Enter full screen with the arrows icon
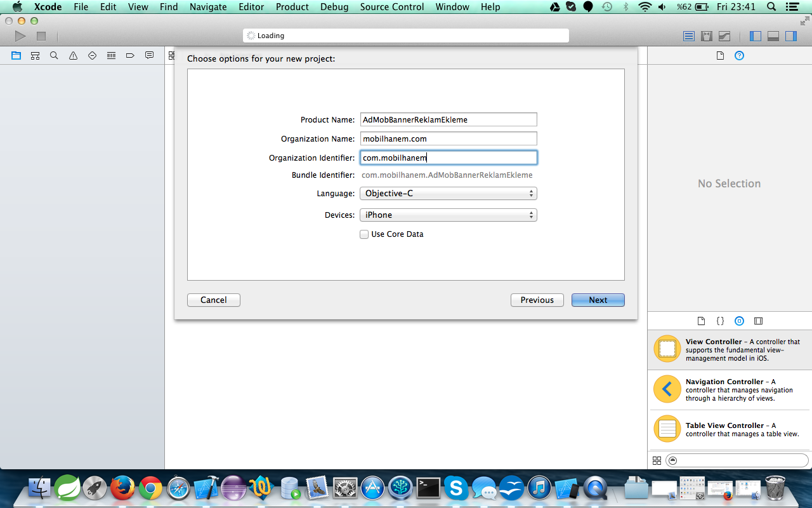The height and width of the screenshot is (508, 812). [804, 21]
